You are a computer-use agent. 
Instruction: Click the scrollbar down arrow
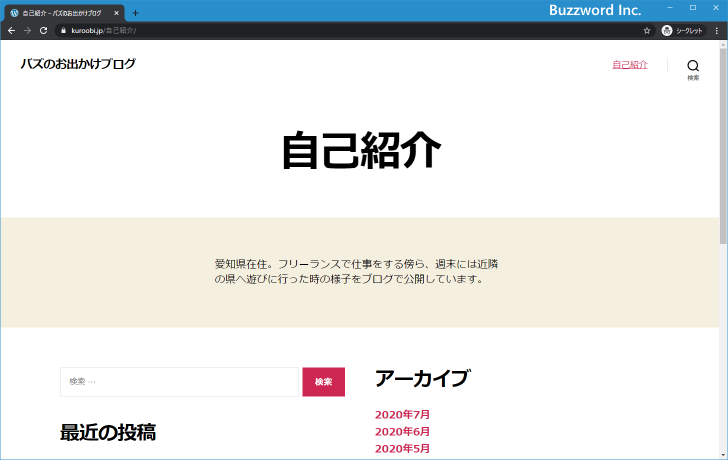(723, 455)
